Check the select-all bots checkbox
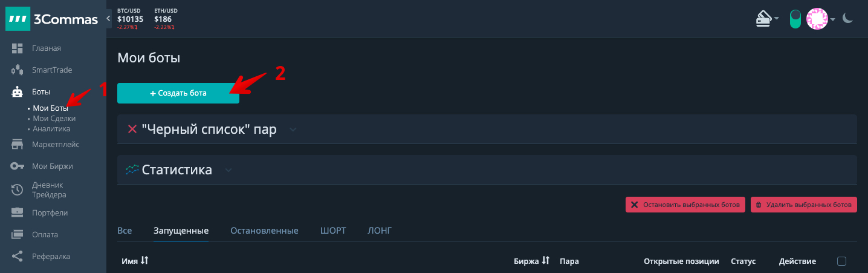Viewport: 868px width, 273px height. (841, 261)
